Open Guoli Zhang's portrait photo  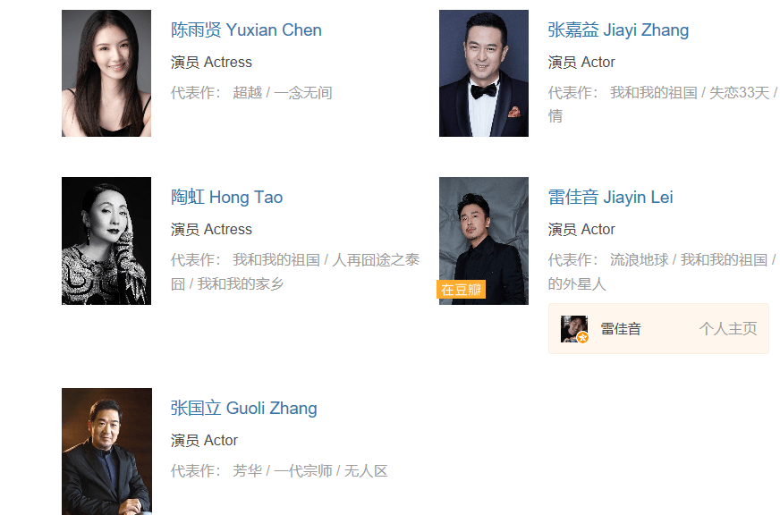tap(107, 452)
